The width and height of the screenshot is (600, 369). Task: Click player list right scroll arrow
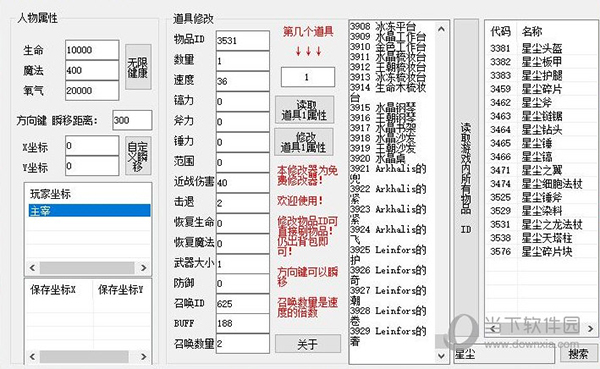pos(143,268)
